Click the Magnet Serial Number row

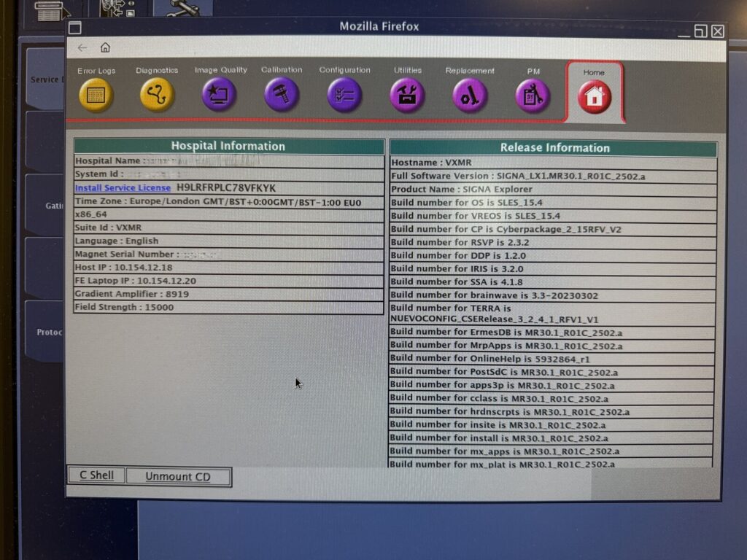tap(228, 254)
